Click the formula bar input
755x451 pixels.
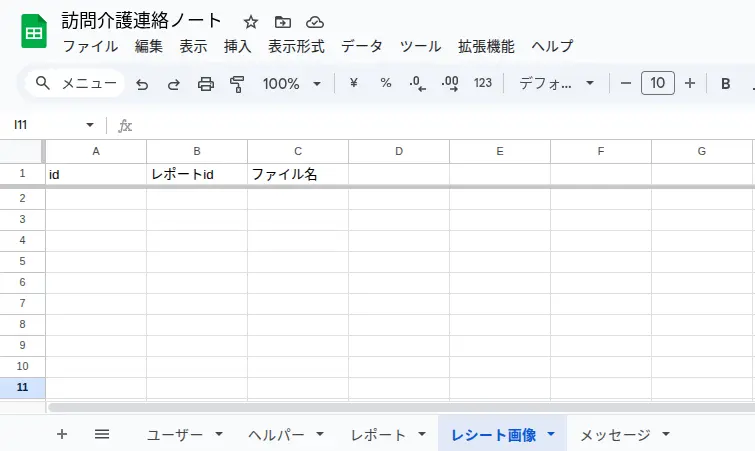tap(443, 126)
